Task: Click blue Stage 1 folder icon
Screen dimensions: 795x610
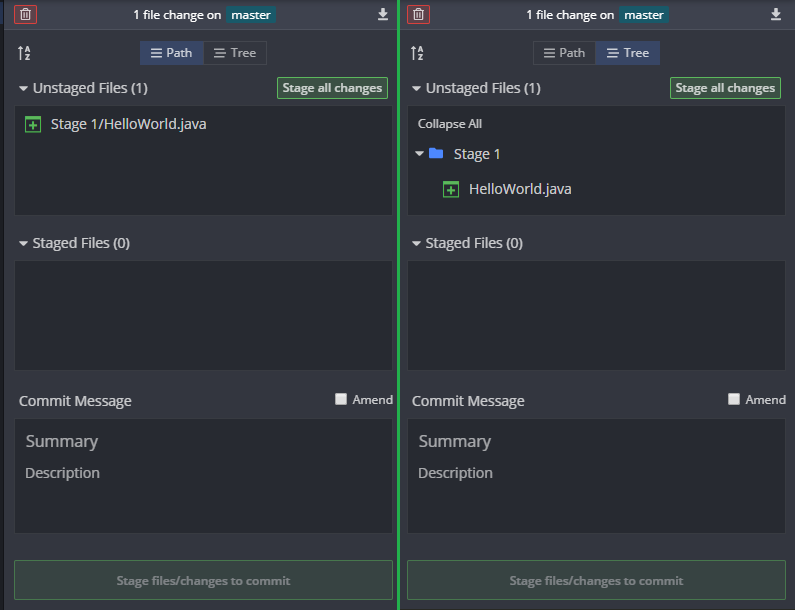Action: [436, 153]
